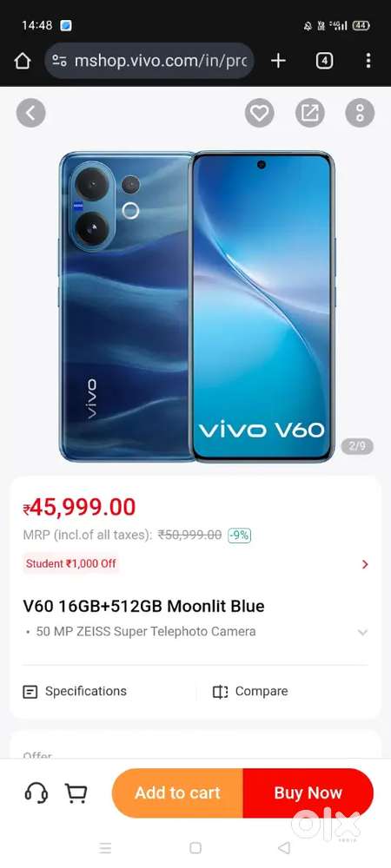Open the shopping cart icon
The image size is (391, 868).
[x=76, y=793]
